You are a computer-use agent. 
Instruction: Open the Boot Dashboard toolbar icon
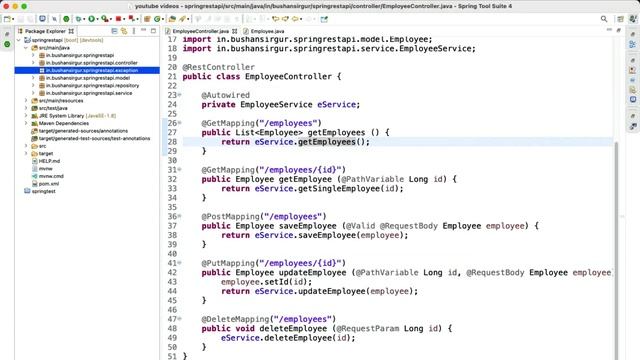[x=66, y=19]
